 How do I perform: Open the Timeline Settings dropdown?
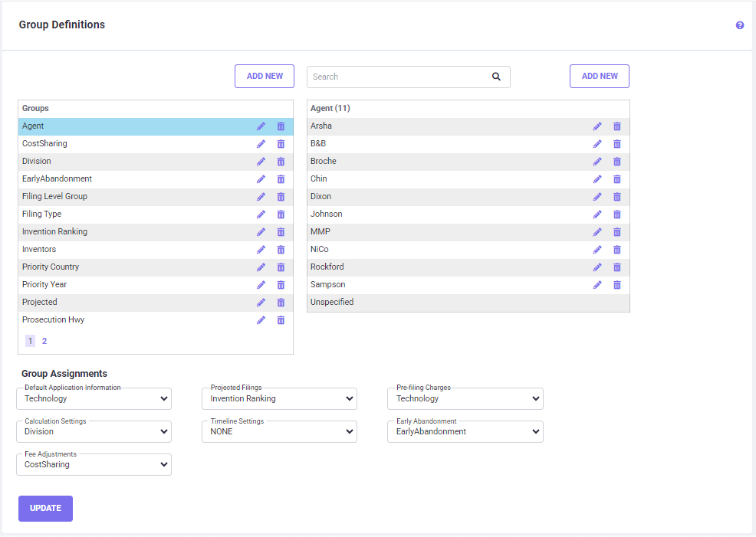tap(279, 431)
